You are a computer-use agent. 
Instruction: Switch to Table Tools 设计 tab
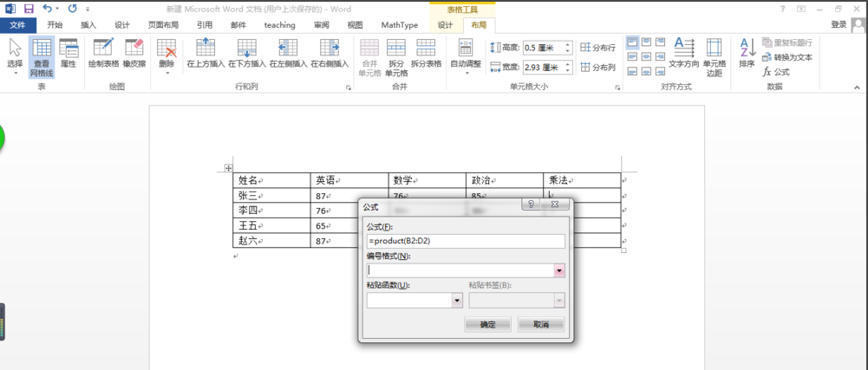click(x=445, y=25)
